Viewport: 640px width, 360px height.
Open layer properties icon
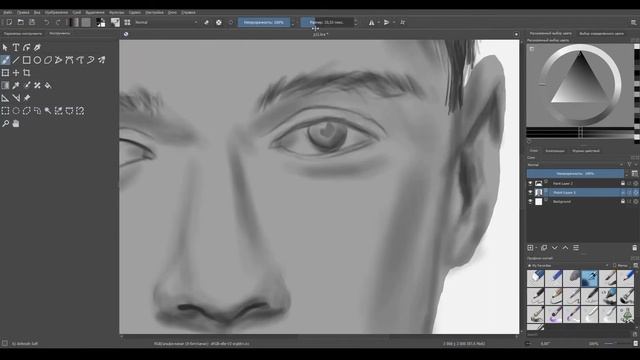tap(576, 248)
